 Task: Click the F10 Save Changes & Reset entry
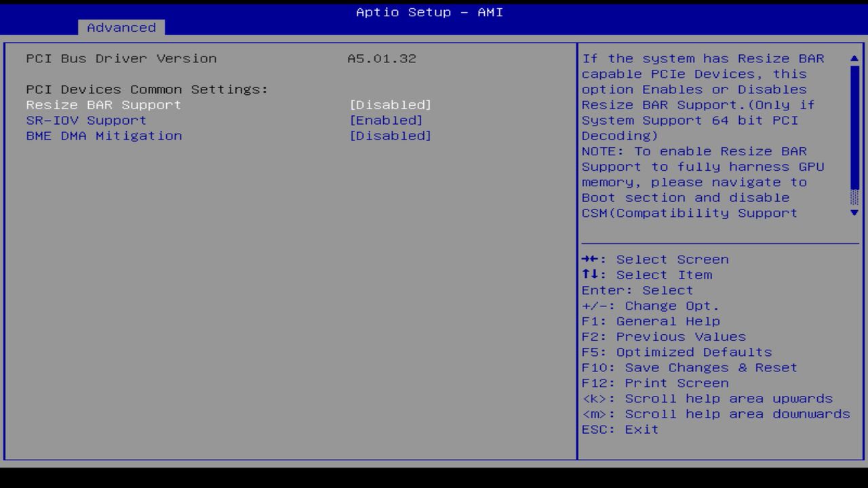(689, 367)
